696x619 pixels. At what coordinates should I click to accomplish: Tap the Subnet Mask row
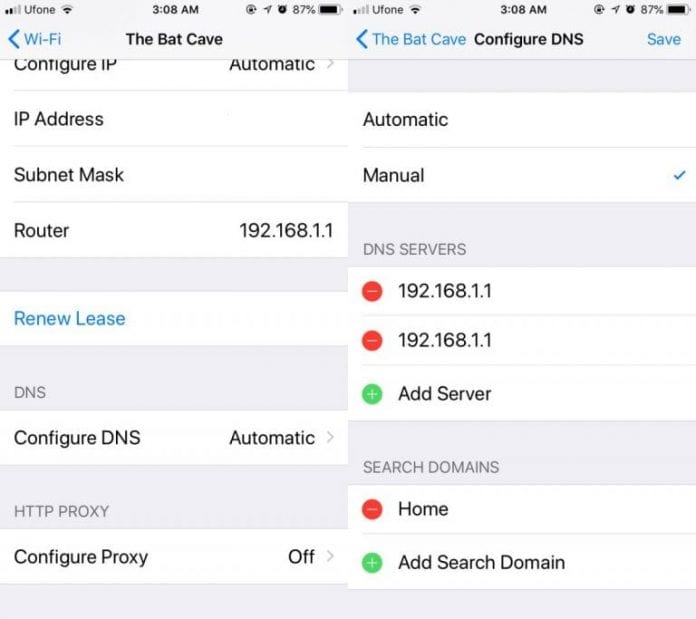tap(174, 174)
